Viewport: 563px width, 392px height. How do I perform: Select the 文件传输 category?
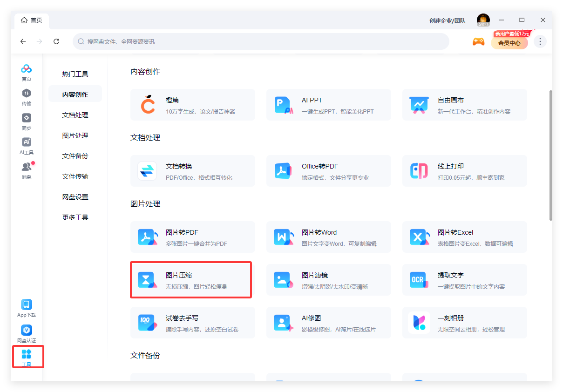[75, 176]
